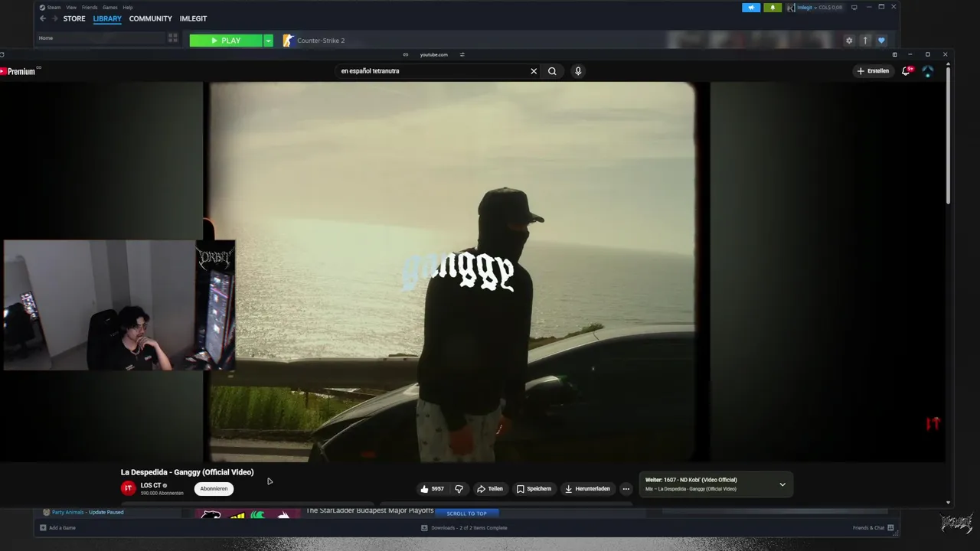
Task: Click the YouTube search magnifier button
Action: [552, 71]
